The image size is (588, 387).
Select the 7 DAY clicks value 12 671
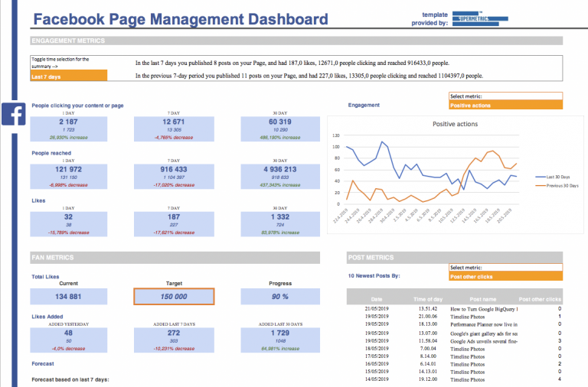174,122
